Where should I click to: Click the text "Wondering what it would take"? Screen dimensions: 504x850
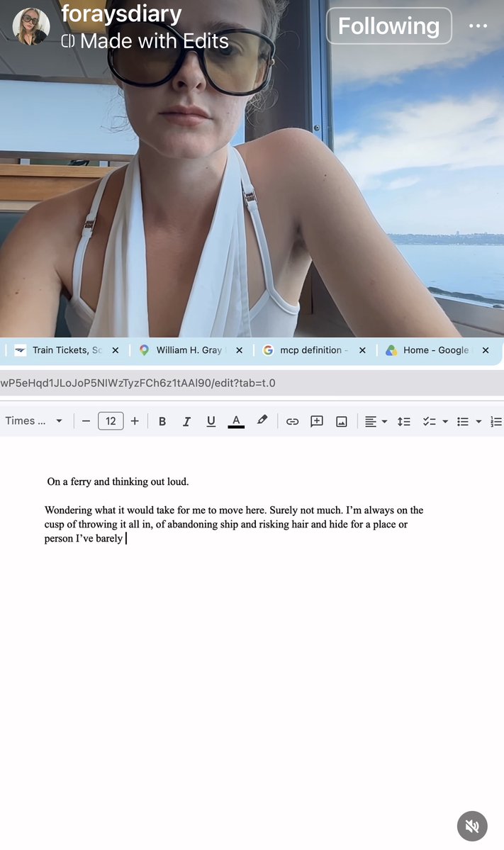109,510
